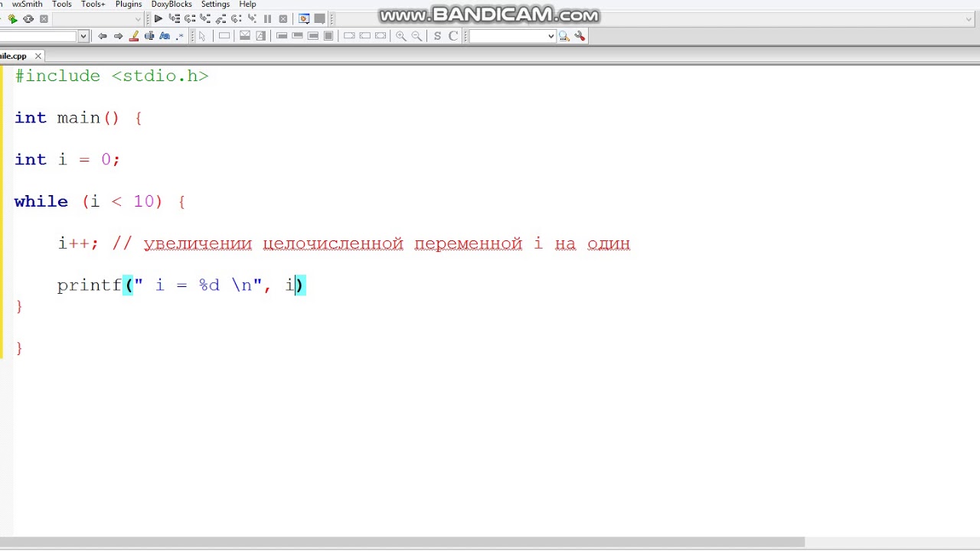Click the Step into instruction debugger icon
The width and height of the screenshot is (980, 551).
(x=252, y=18)
